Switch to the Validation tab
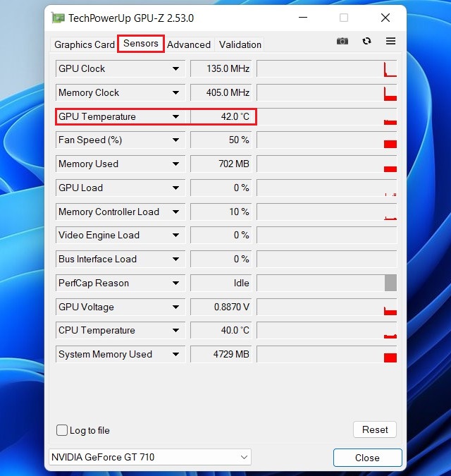Viewport: 451px width, 476px height. click(240, 44)
